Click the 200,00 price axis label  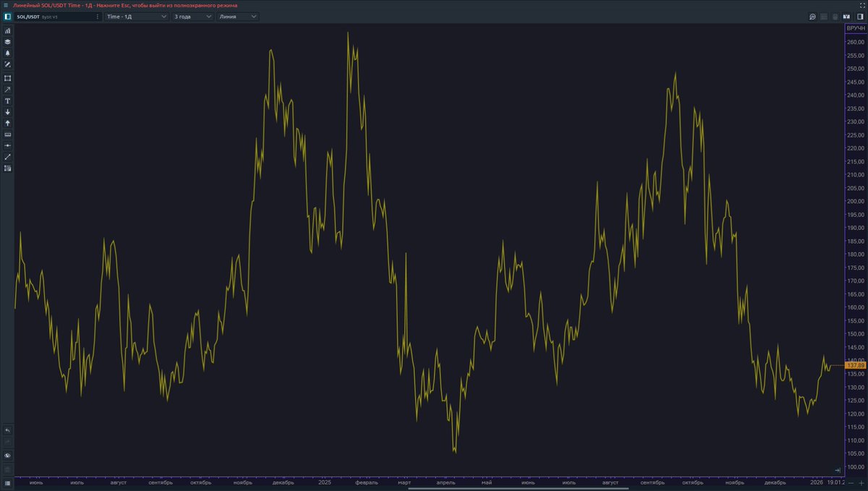pyautogui.click(x=856, y=201)
